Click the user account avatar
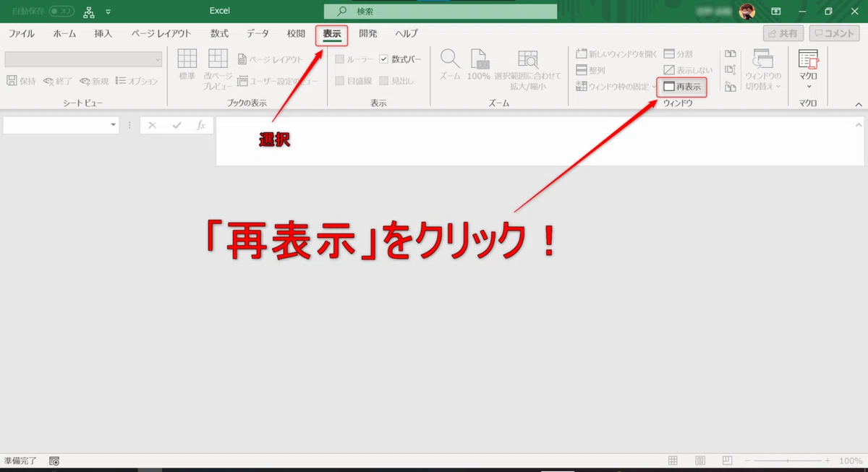 (747, 12)
